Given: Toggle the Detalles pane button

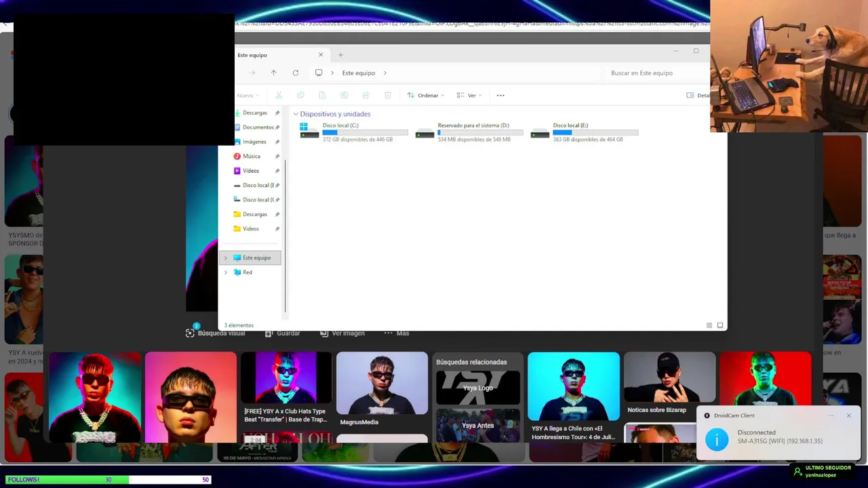Looking at the screenshot, I should click(x=698, y=96).
